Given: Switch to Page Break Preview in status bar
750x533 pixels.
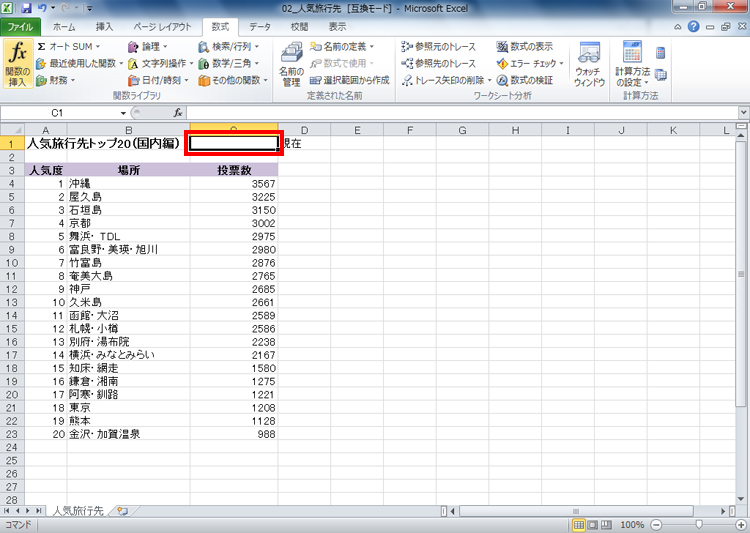Looking at the screenshot, I should (x=607, y=525).
